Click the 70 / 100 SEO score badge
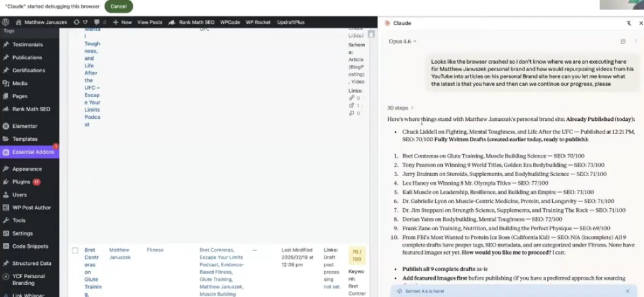The image size is (644, 297). pos(356,254)
